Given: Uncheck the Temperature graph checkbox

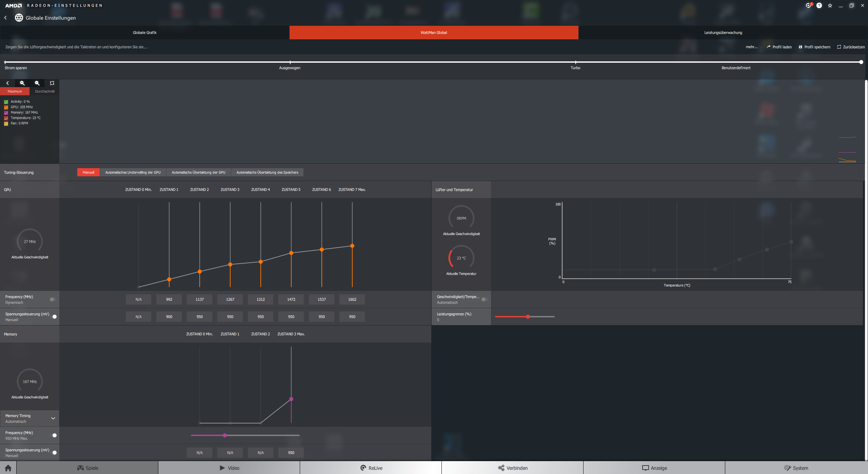Looking at the screenshot, I should [x=6, y=118].
